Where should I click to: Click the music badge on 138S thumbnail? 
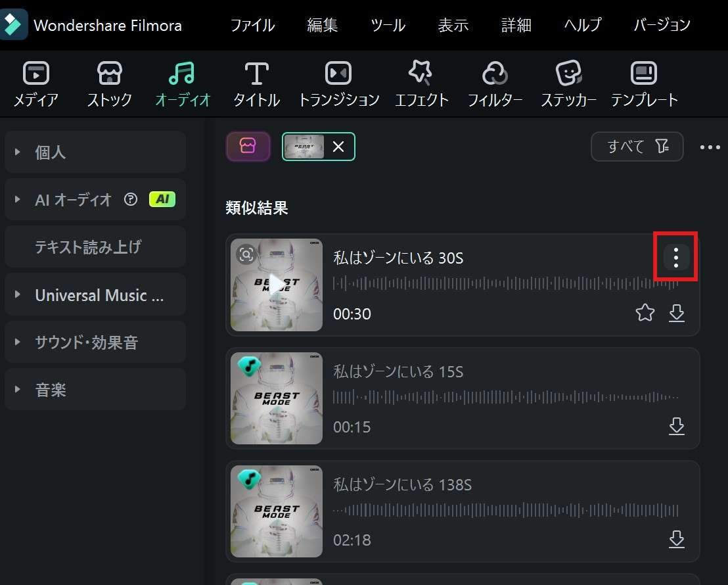(x=249, y=479)
